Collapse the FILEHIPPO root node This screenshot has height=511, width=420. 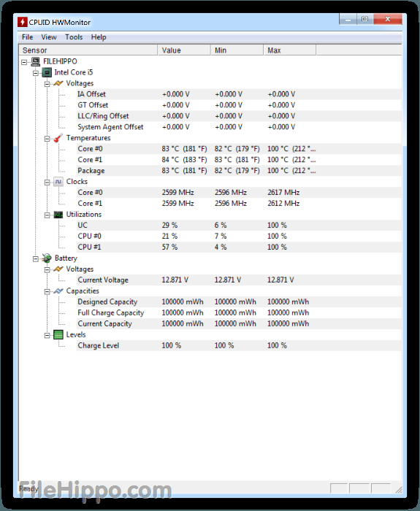tap(24, 62)
